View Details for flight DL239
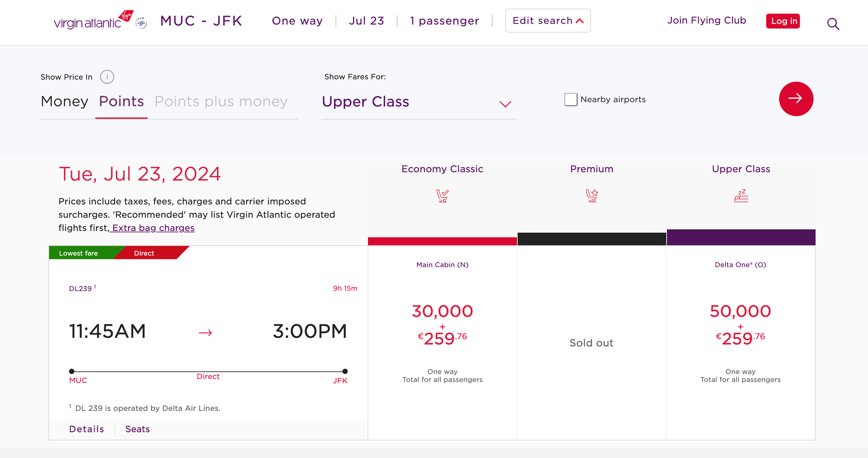 (x=86, y=429)
